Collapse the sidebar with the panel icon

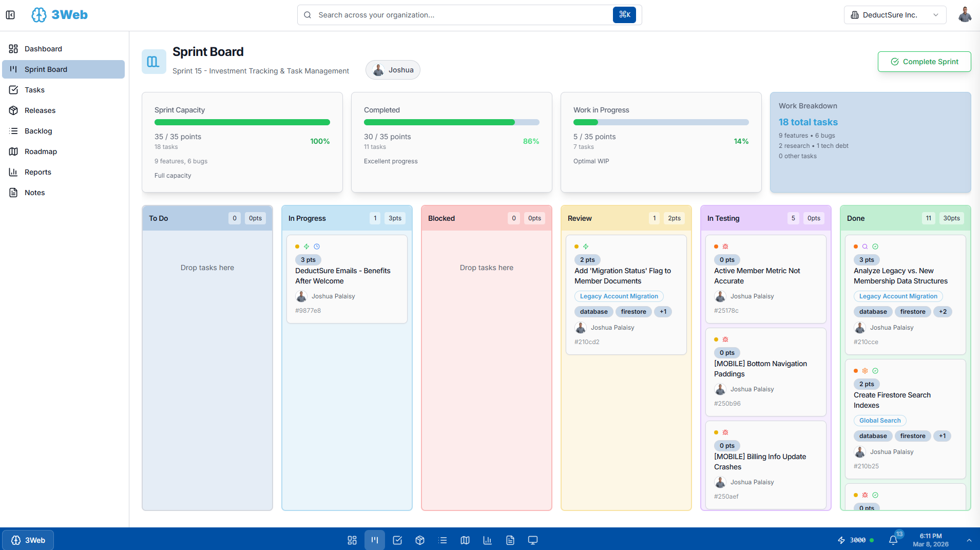pos(11,15)
